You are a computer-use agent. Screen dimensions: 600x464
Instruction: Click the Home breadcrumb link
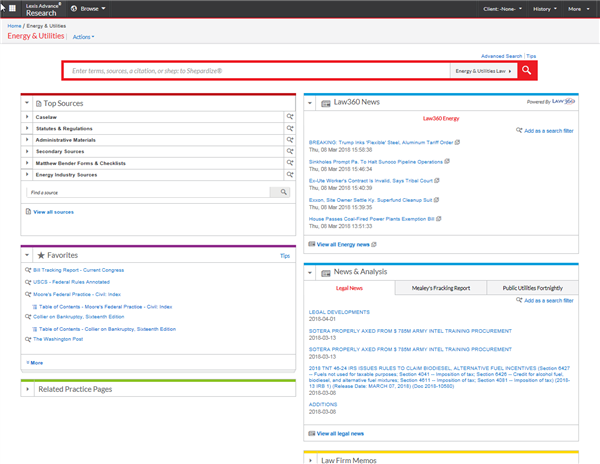(14, 26)
